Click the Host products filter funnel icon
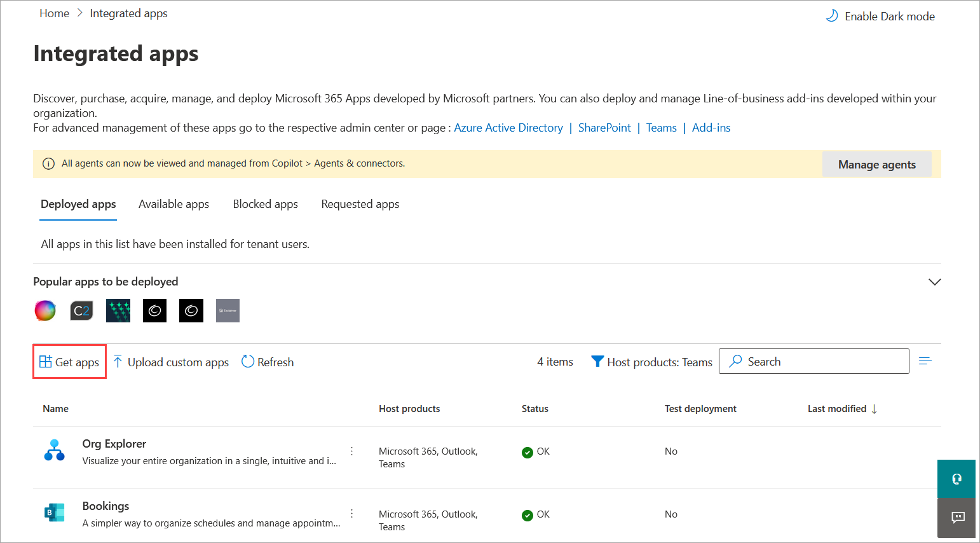 (x=597, y=361)
